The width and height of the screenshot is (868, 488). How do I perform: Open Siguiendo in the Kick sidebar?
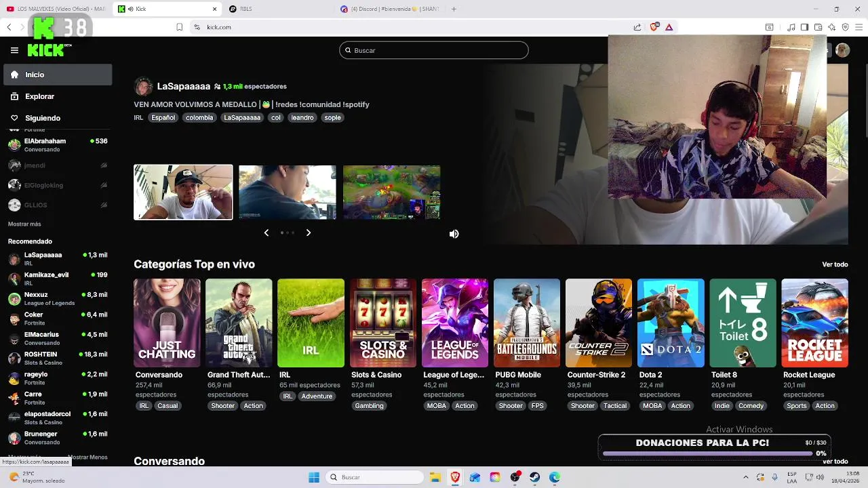58,118
